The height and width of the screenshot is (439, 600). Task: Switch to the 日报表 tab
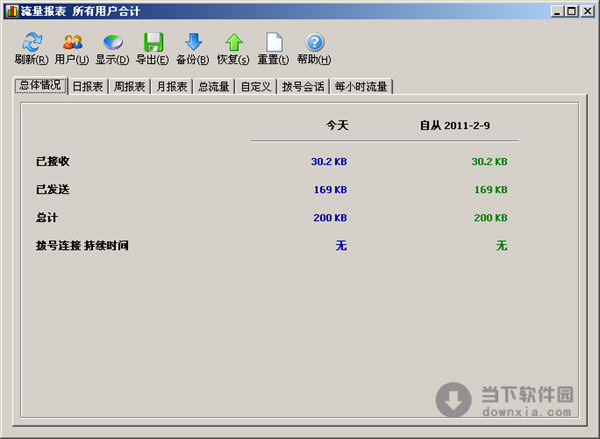pos(88,86)
